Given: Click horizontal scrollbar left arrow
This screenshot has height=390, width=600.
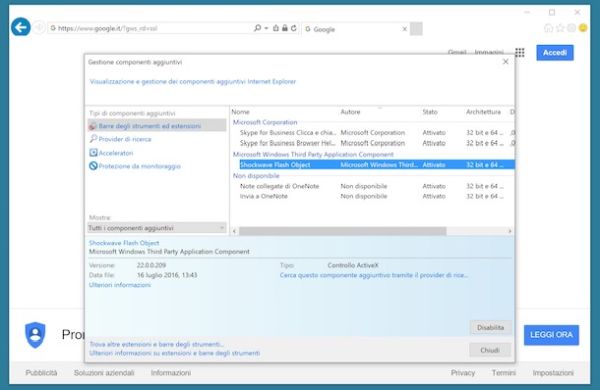Looking at the screenshot, I should click(235, 231).
